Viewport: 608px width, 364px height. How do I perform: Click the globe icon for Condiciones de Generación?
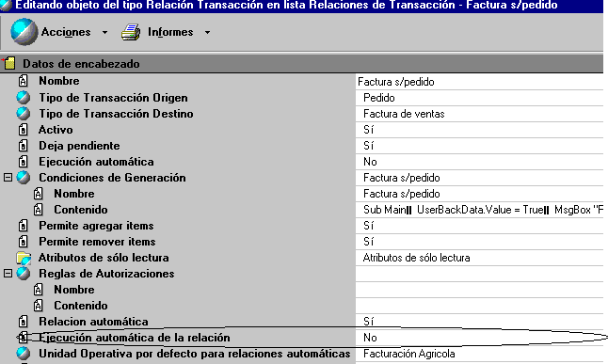pos(24,178)
